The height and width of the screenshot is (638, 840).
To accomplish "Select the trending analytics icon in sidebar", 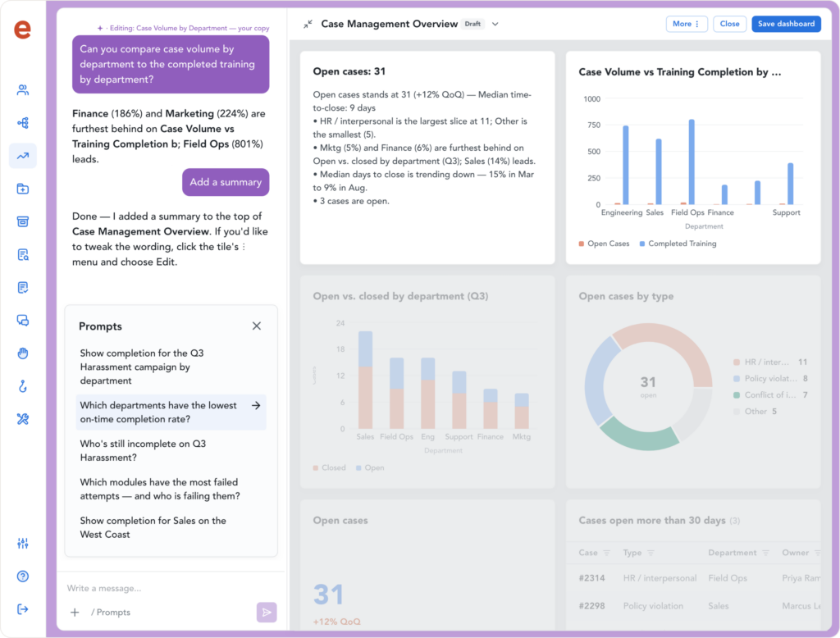I will click(x=22, y=156).
